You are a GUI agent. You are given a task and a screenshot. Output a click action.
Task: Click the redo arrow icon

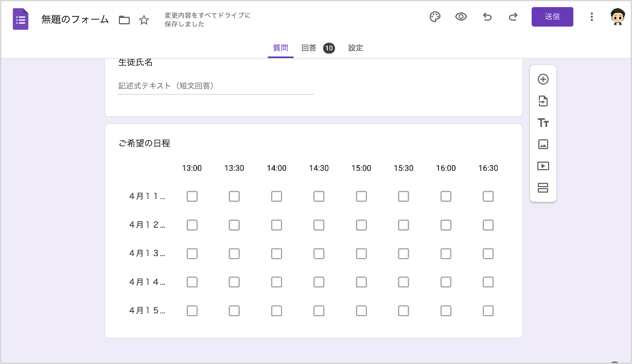pyautogui.click(x=513, y=17)
